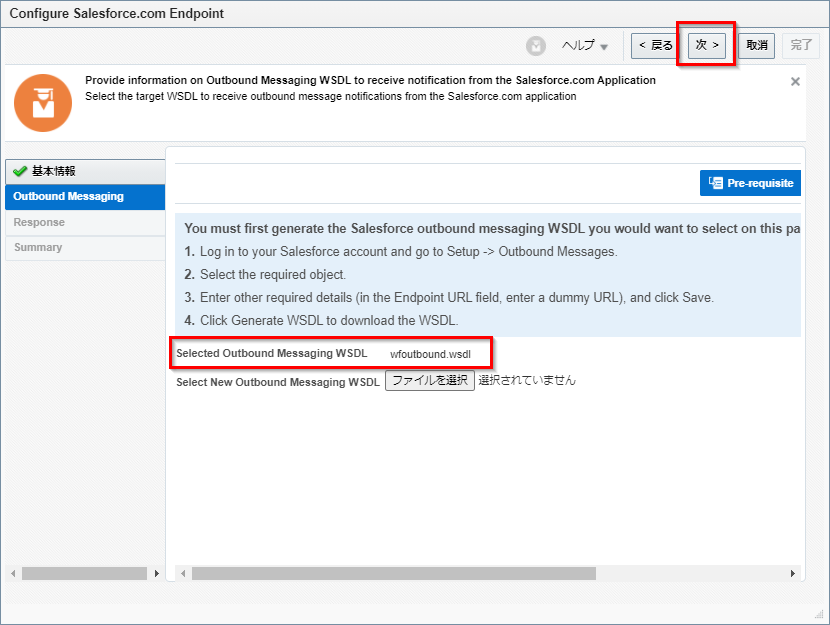Go back with the 戻る button

click(654, 46)
